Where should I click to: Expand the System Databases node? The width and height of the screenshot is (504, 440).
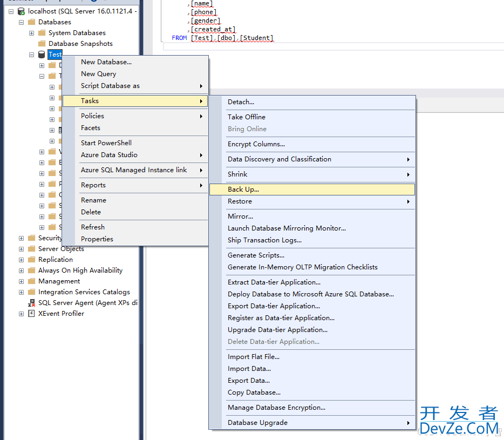[x=31, y=33]
